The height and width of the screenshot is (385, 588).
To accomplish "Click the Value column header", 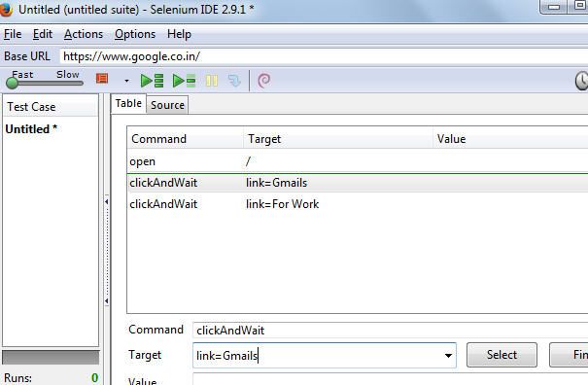I will click(x=510, y=139).
